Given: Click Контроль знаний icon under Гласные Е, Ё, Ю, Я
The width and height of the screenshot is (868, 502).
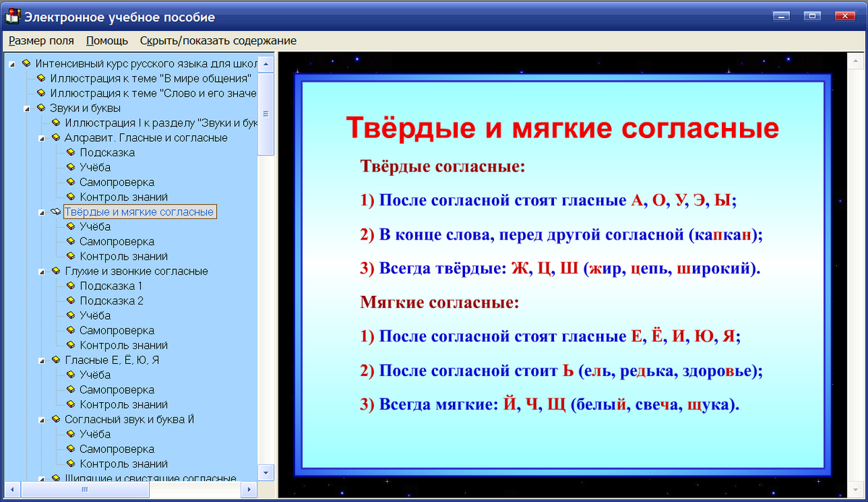Looking at the screenshot, I should coord(71,404).
